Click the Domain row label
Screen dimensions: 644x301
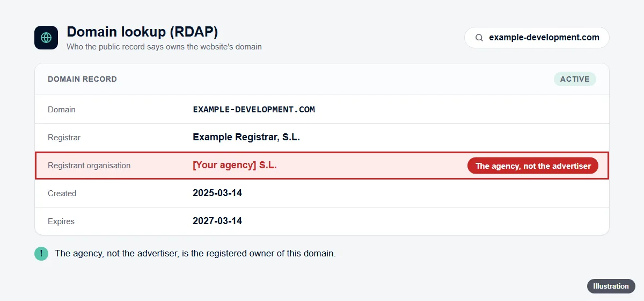(x=62, y=110)
